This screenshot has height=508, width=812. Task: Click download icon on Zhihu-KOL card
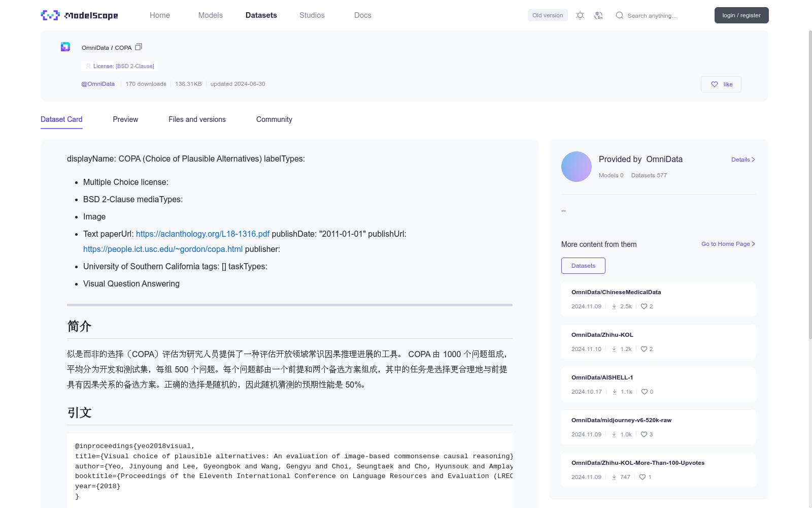[614, 349]
